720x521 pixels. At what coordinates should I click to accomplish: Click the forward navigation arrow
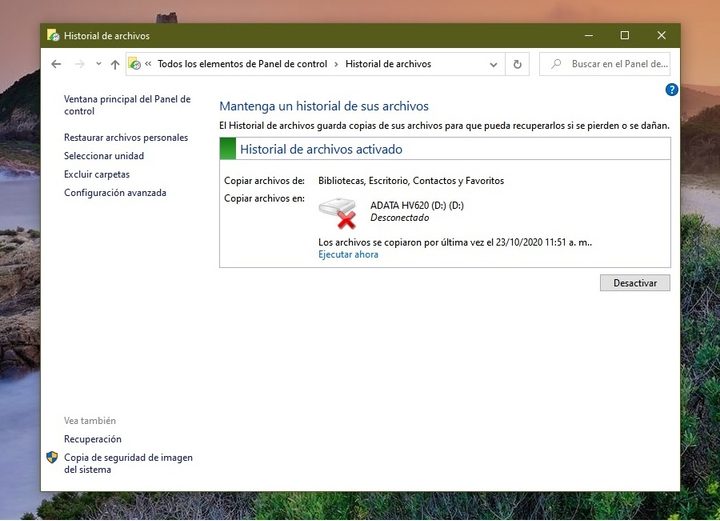tap(79, 64)
